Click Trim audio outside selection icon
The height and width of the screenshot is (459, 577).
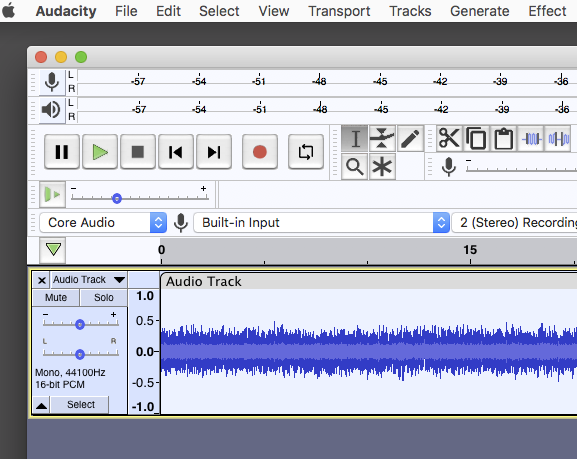coord(531,139)
